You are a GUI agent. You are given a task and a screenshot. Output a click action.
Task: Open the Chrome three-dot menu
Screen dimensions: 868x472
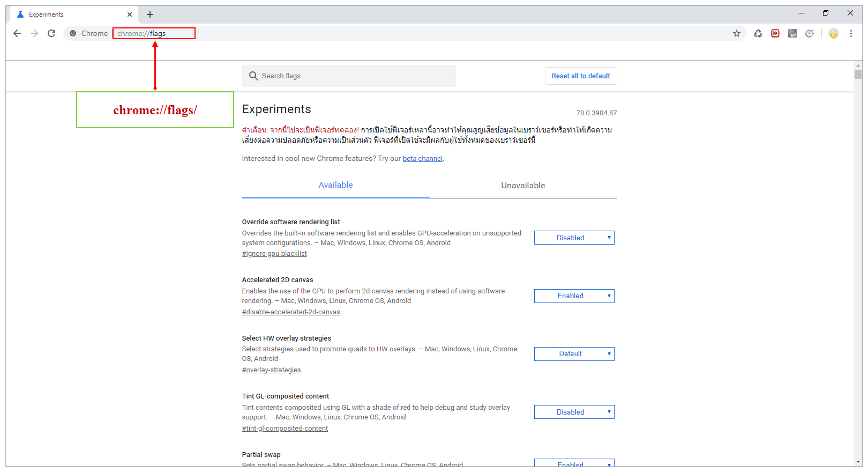tap(851, 33)
